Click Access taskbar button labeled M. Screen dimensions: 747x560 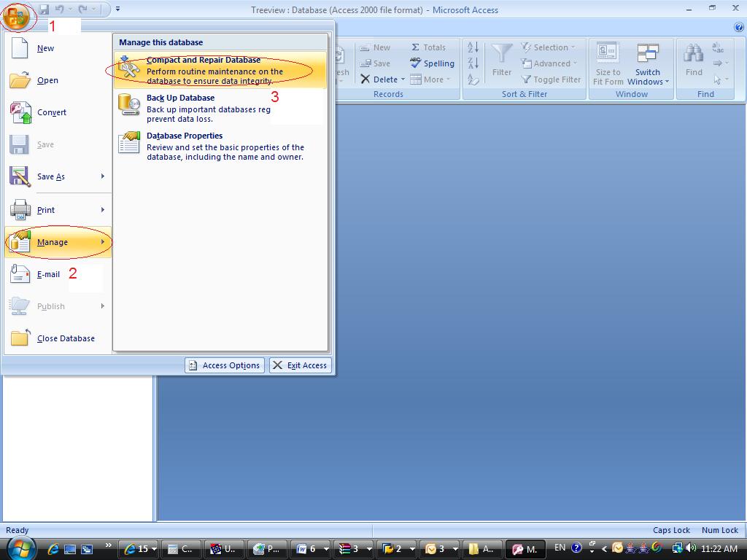click(x=525, y=549)
